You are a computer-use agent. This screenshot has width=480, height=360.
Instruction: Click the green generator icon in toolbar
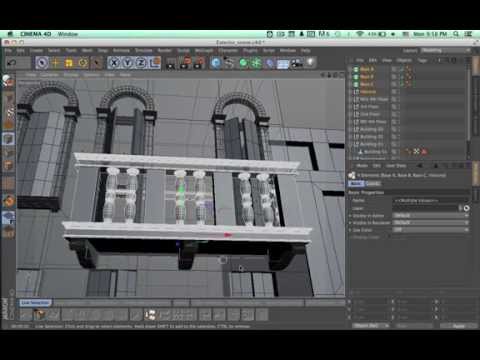point(243,63)
